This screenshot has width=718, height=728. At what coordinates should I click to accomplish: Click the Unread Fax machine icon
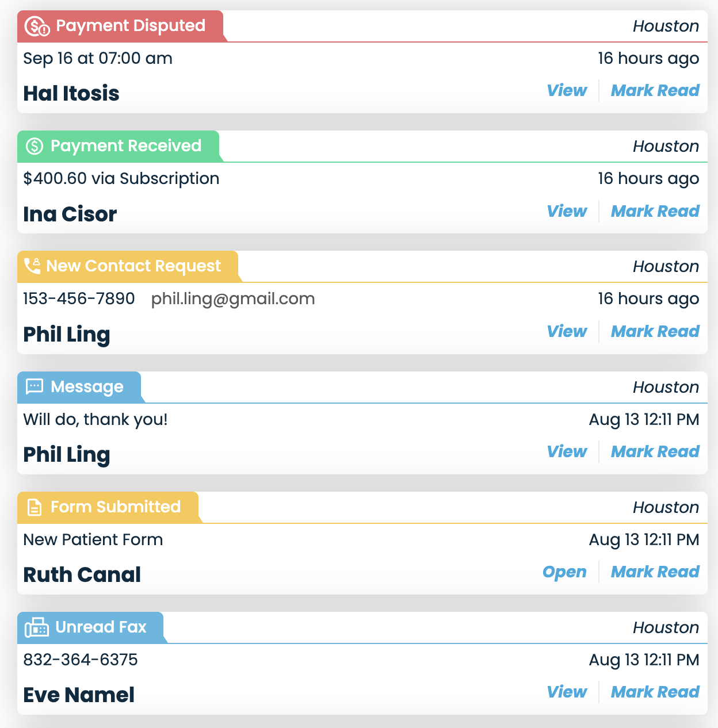(x=37, y=627)
